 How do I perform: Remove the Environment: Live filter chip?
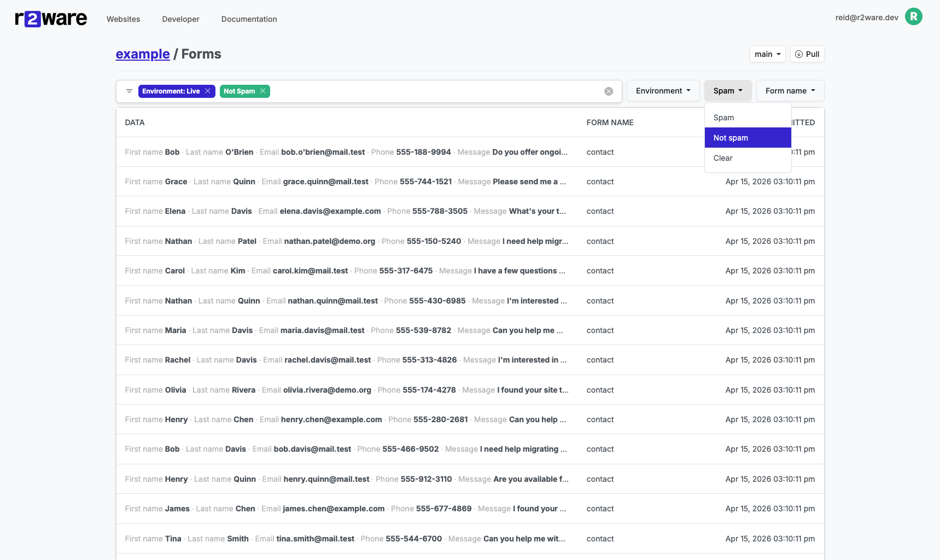pyautogui.click(x=208, y=91)
